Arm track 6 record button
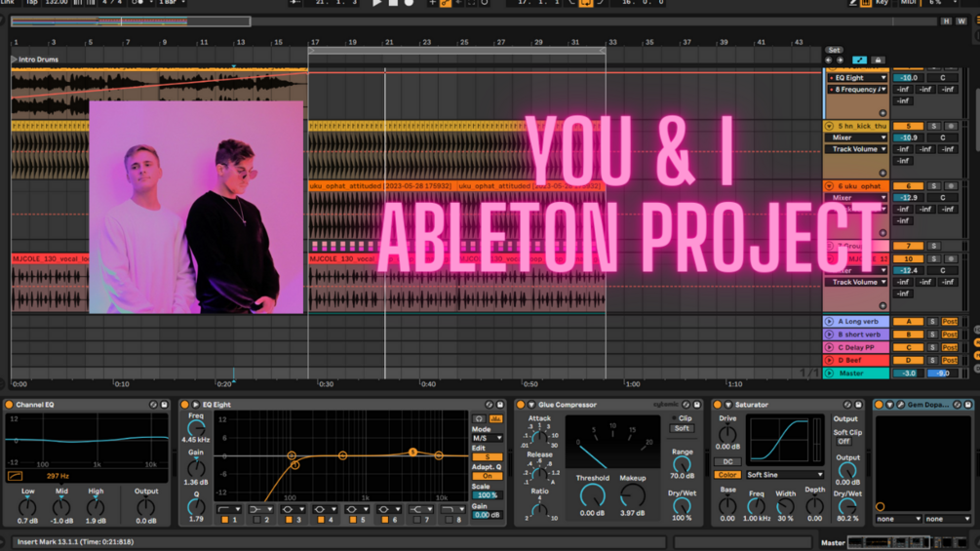This screenshot has height=551, width=980. (952, 186)
